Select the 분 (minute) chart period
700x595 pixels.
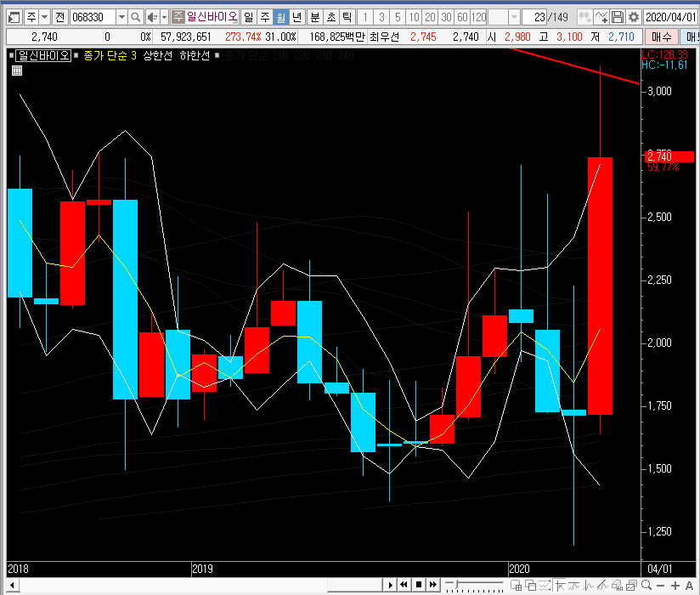pyautogui.click(x=315, y=17)
